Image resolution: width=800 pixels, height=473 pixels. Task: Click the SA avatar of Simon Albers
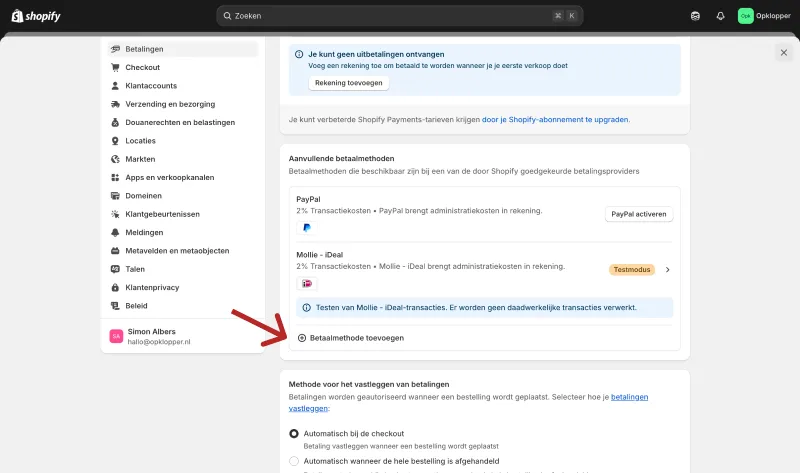116,336
